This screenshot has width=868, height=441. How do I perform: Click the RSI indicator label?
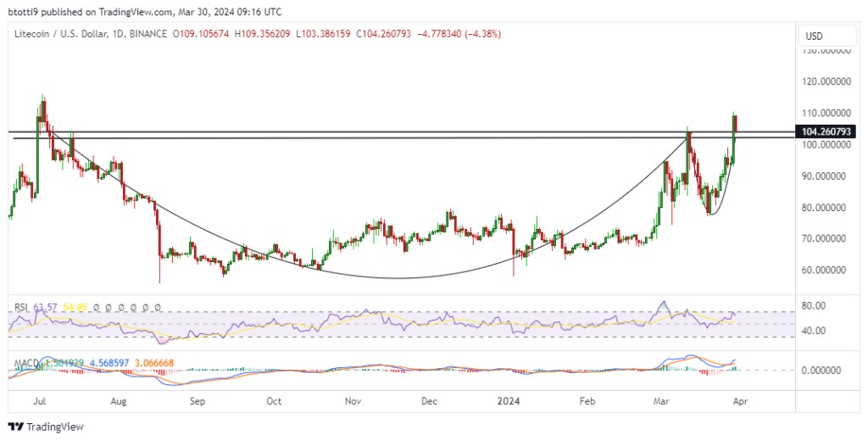pos(21,306)
